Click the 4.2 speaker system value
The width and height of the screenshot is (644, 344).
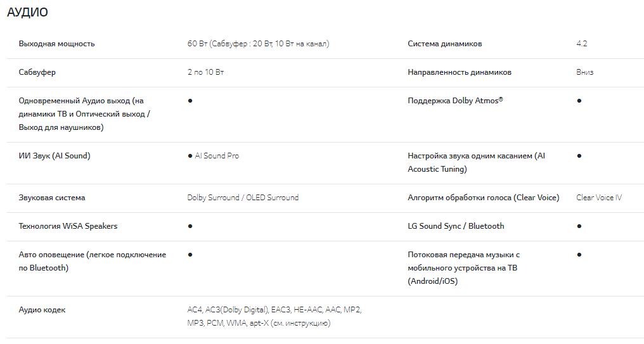click(x=581, y=44)
